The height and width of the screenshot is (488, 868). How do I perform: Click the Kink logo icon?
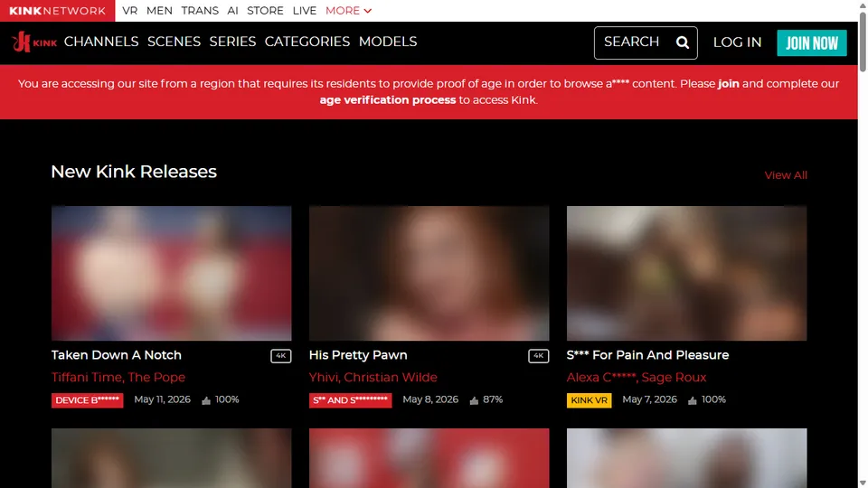pos(33,42)
